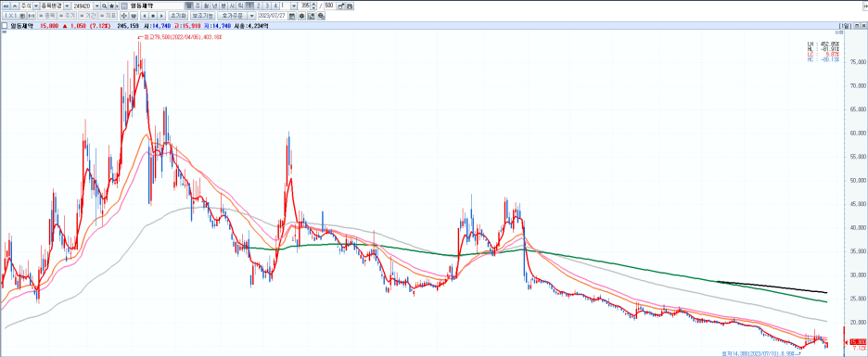Click the crosshair IXI tool icon

(x=9, y=16)
